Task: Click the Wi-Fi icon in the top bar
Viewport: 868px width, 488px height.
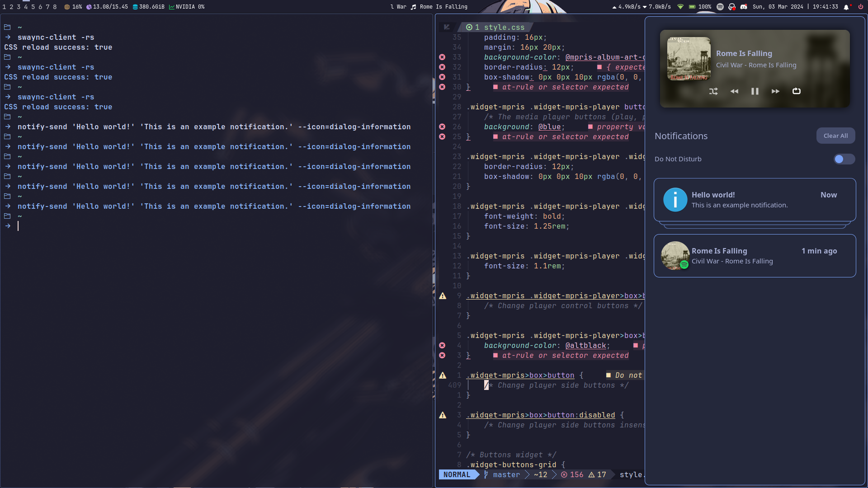Action: [x=680, y=7]
